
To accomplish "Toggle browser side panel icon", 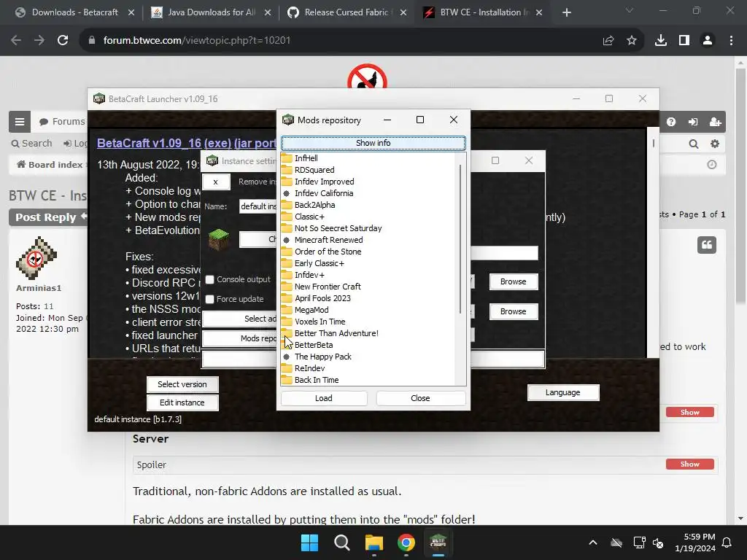I will (684, 41).
